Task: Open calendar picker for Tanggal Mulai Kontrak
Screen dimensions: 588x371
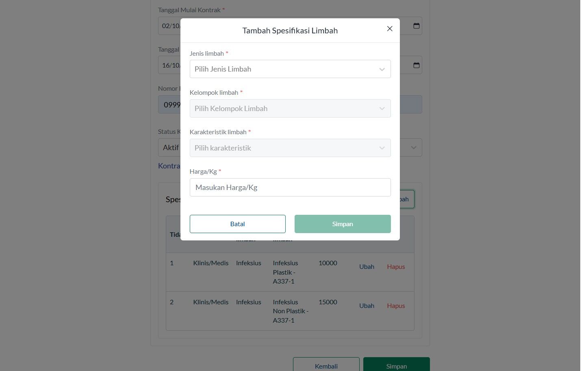Action: coord(417,26)
